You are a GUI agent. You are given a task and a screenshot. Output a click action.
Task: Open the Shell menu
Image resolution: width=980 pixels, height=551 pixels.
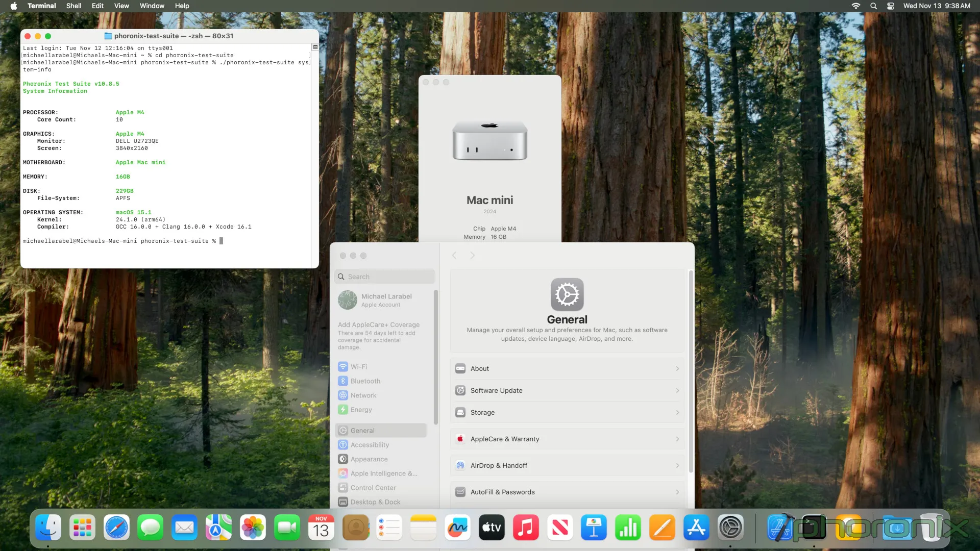click(x=73, y=6)
